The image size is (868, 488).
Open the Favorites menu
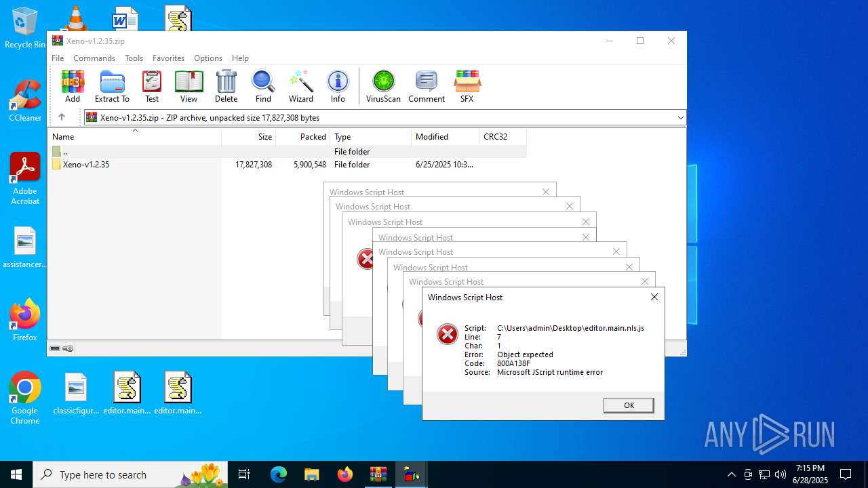tap(168, 58)
